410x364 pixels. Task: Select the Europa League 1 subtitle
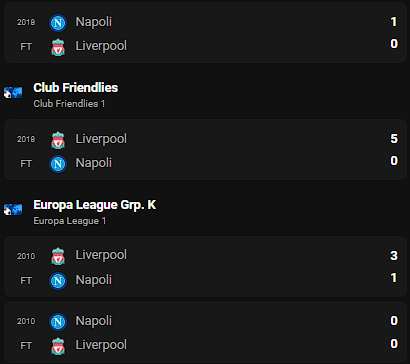[70, 221]
